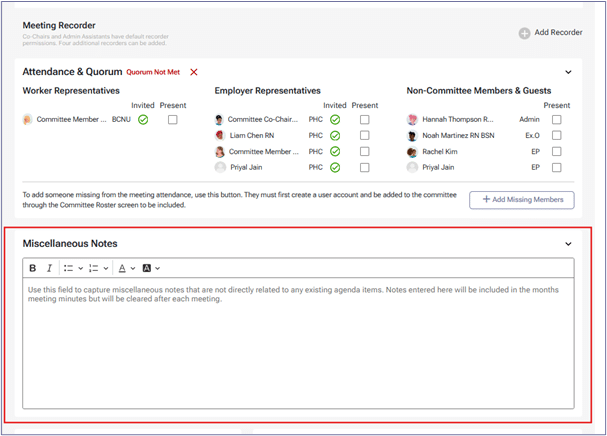Open the numbered list style dropdown arrow
607x436 pixels.
[x=107, y=268]
